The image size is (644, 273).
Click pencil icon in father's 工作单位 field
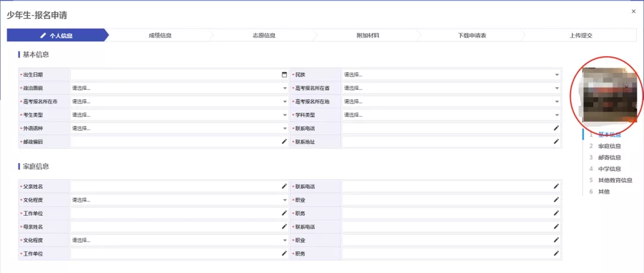point(284,213)
